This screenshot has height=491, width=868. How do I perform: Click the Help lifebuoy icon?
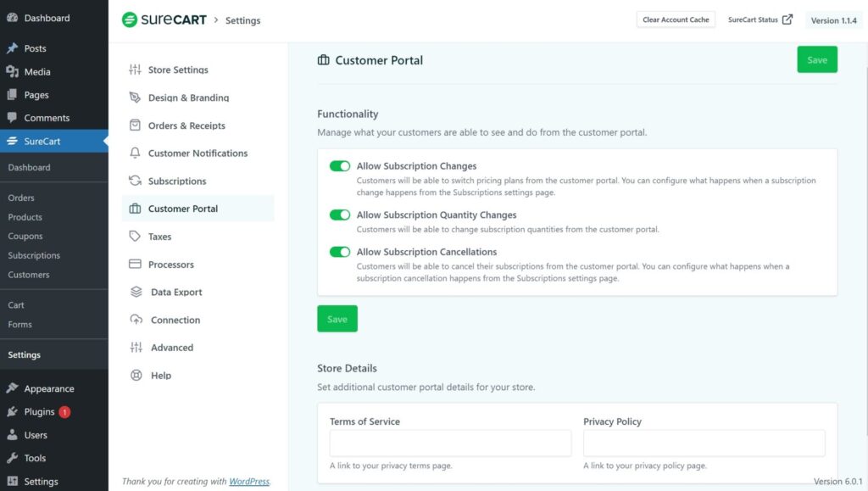[136, 376]
